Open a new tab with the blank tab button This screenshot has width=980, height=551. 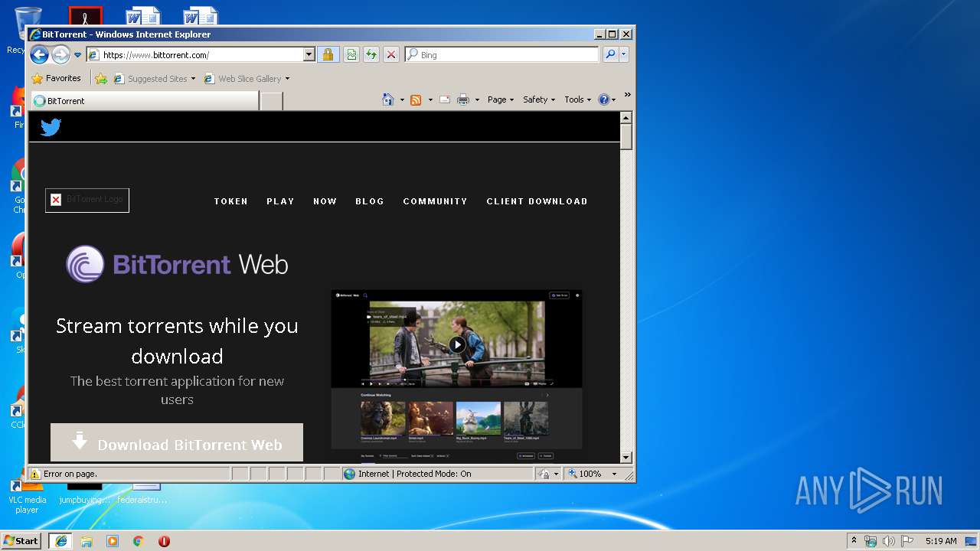271,101
